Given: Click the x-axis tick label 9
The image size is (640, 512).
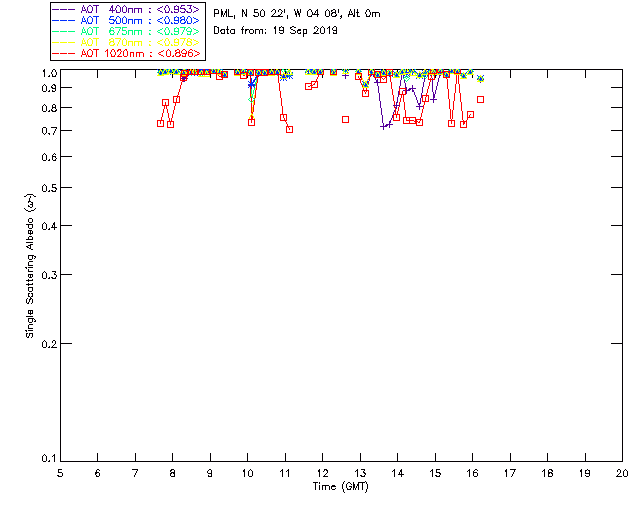Looking at the screenshot, I should click(210, 473).
